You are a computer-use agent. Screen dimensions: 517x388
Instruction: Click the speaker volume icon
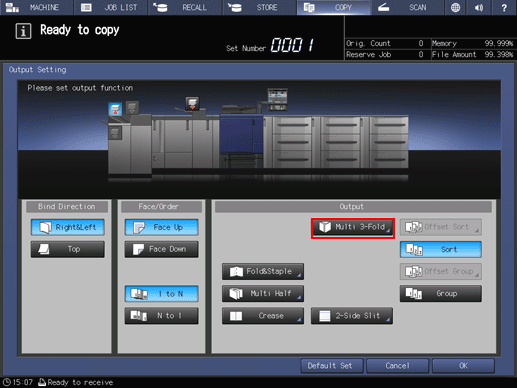pos(479,7)
